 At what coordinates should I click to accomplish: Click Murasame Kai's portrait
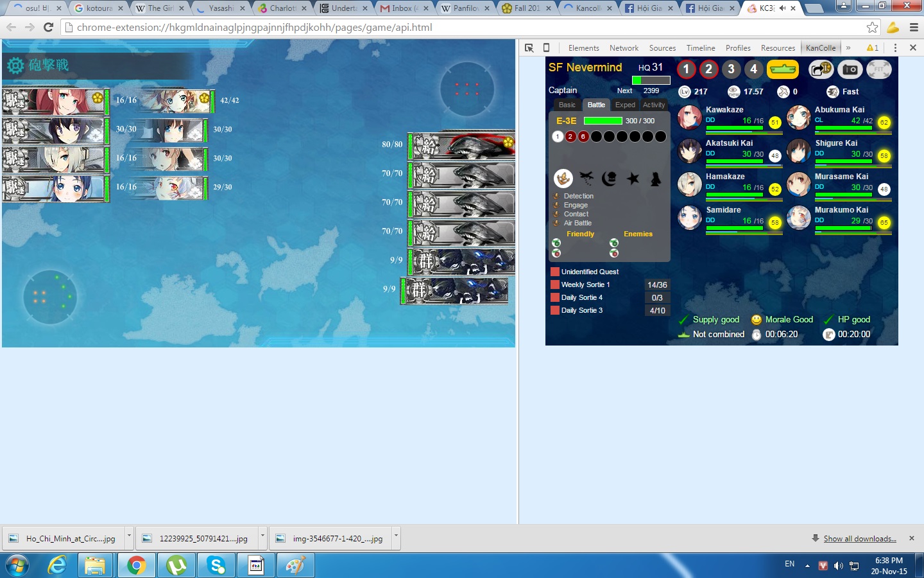[x=799, y=184]
